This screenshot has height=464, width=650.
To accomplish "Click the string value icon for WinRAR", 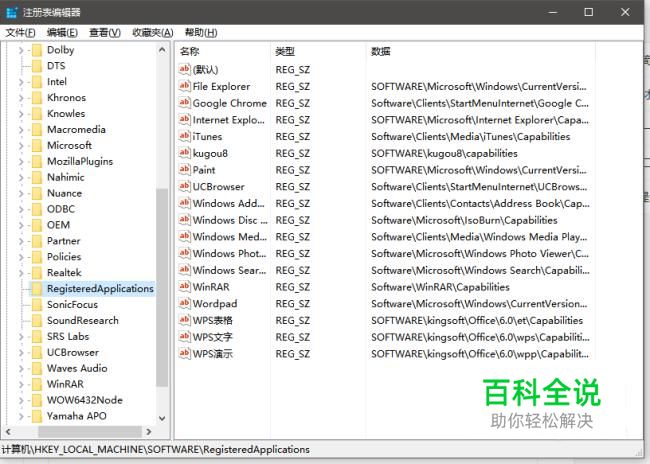I will 184,287.
